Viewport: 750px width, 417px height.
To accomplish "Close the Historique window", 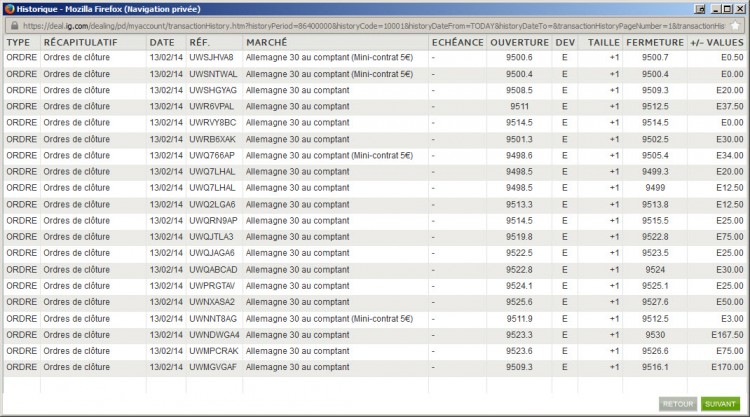I will coord(739,9).
